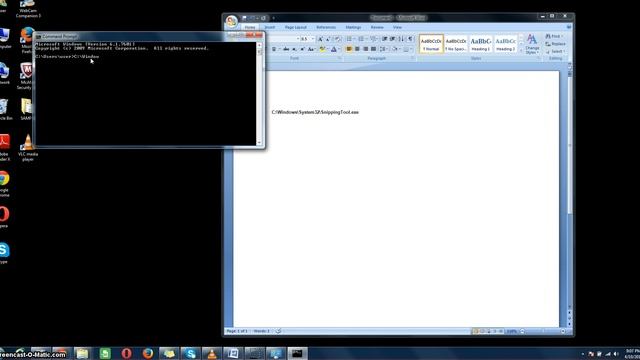The width and height of the screenshot is (640, 360).
Task: Open the font size combo box
Action: pos(307,39)
